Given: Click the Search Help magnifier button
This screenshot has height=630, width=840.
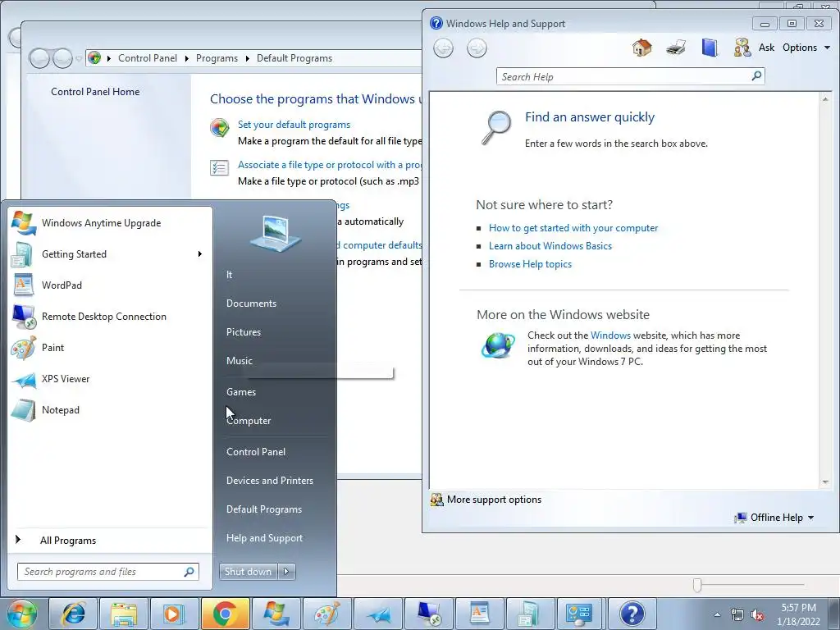Looking at the screenshot, I should pos(756,76).
